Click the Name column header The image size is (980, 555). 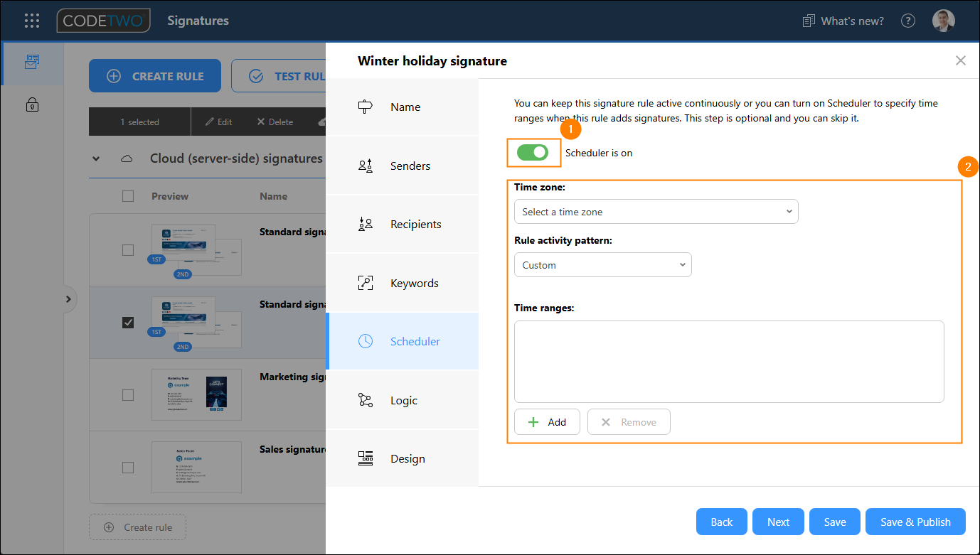[x=274, y=196]
